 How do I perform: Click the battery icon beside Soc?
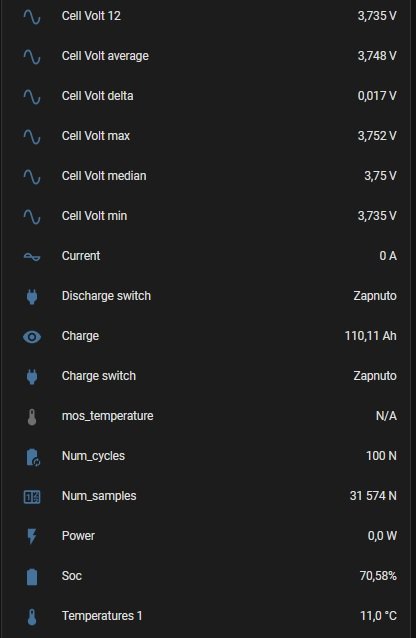[32, 577]
